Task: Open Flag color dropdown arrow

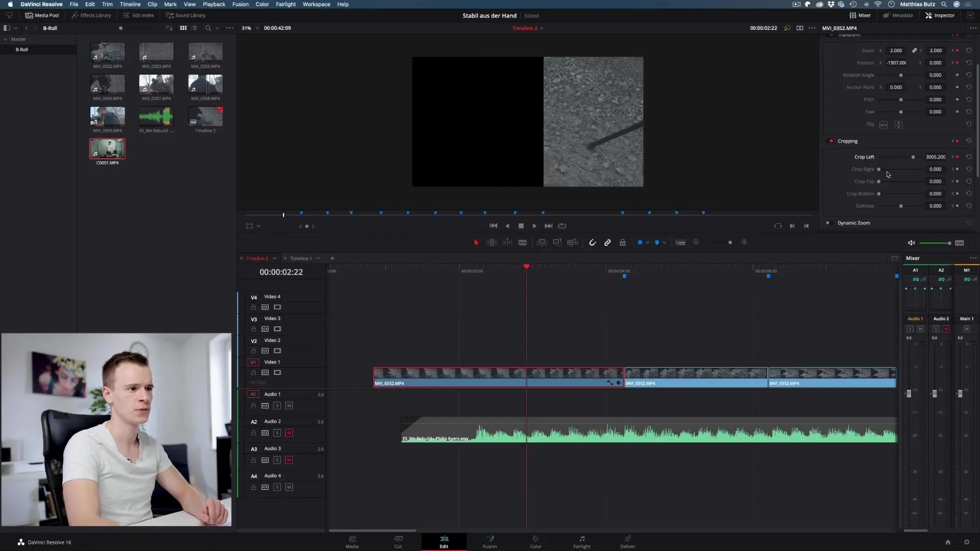Action: click(x=647, y=243)
